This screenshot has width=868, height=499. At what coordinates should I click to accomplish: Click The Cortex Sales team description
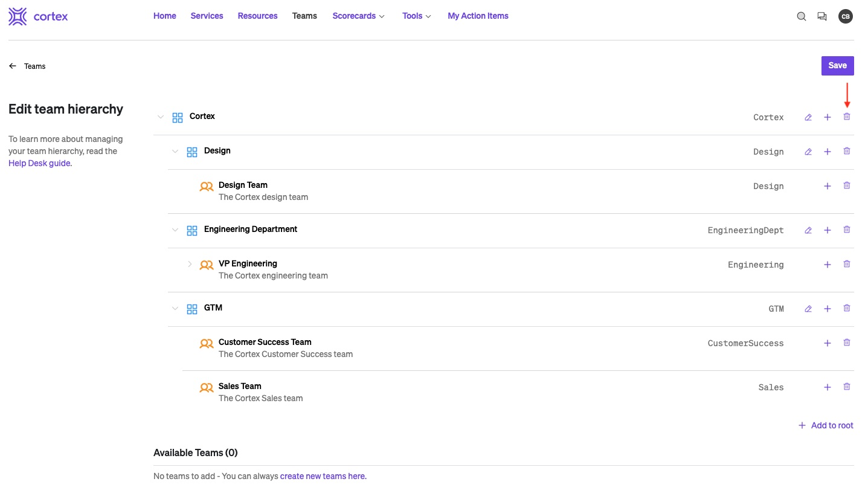pyautogui.click(x=261, y=398)
